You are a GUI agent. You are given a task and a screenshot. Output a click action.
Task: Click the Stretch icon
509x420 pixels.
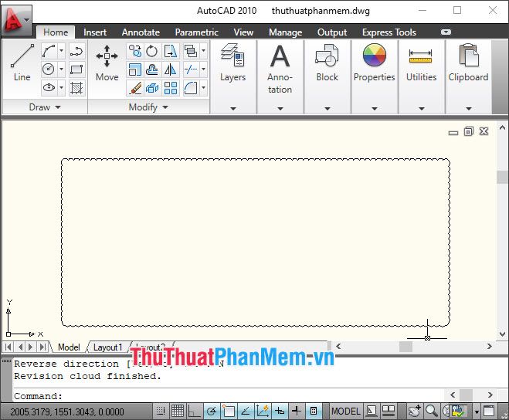click(x=171, y=51)
